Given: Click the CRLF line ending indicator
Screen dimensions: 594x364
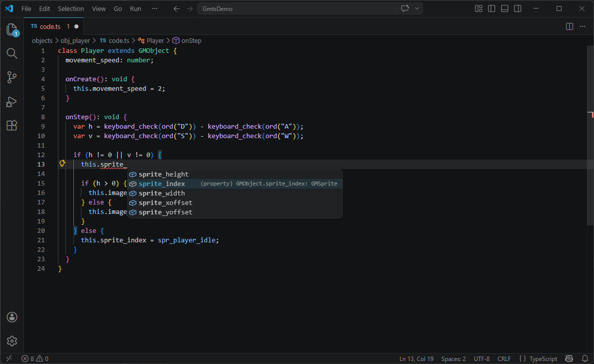Looking at the screenshot, I should [x=504, y=359].
